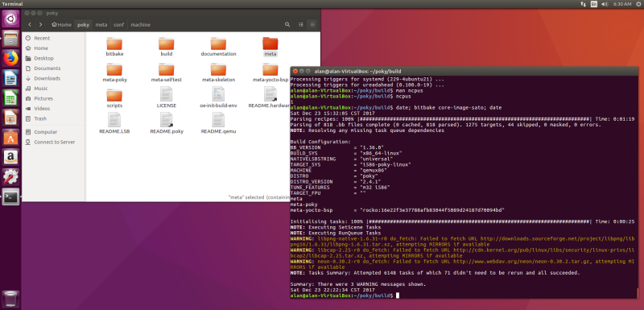
Task: Click the terminal scrollbar handle
Action: tap(638, 293)
